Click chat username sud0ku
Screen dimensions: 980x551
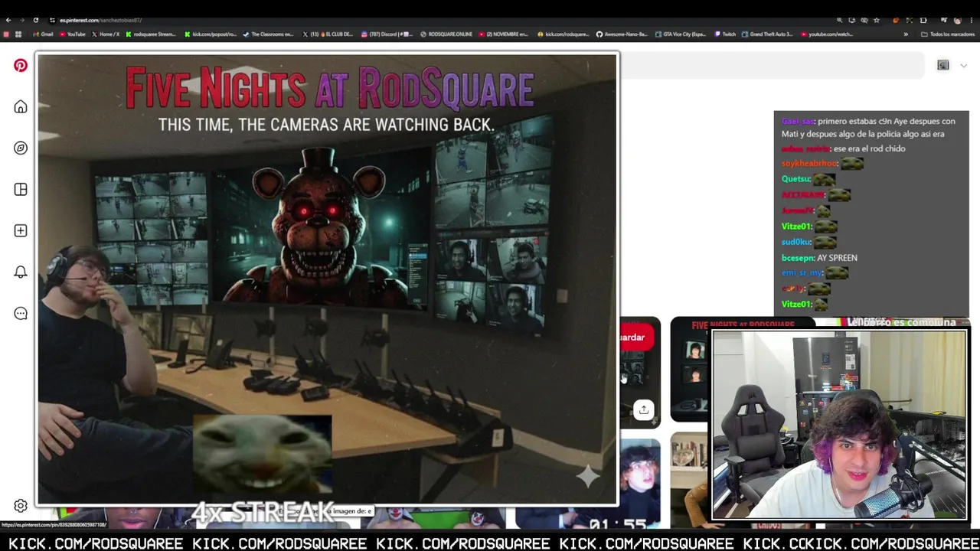[795, 242]
